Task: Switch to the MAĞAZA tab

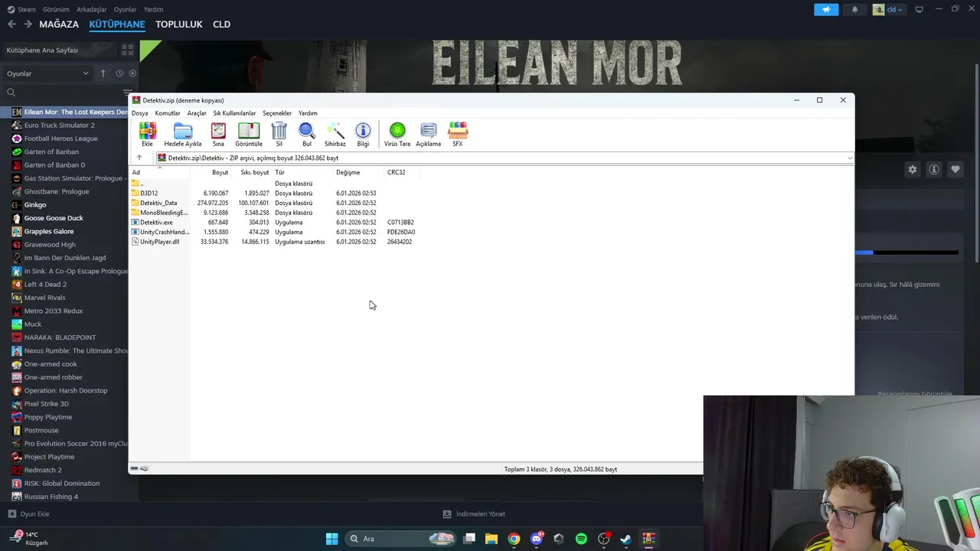Action: [59, 24]
